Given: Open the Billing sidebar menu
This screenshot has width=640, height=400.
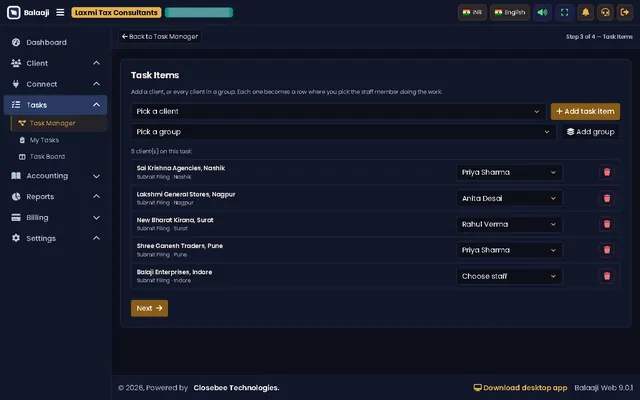Looking at the screenshot, I should pyautogui.click(x=55, y=218).
